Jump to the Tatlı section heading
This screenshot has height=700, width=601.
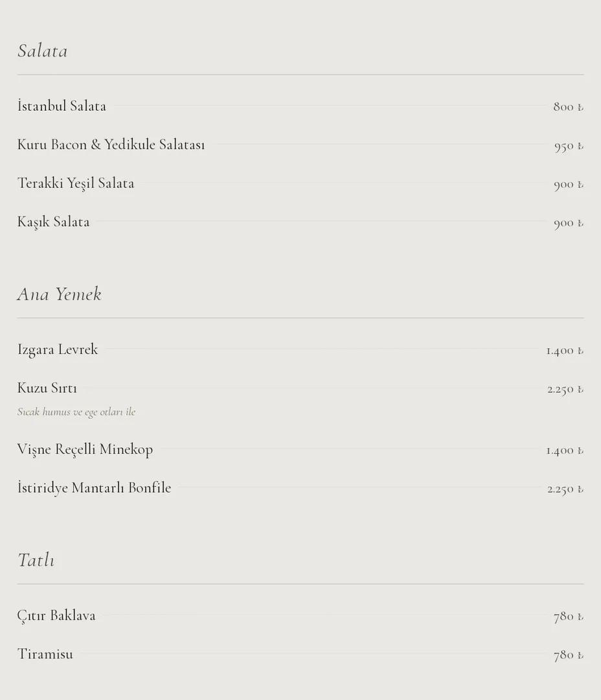pos(36,560)
